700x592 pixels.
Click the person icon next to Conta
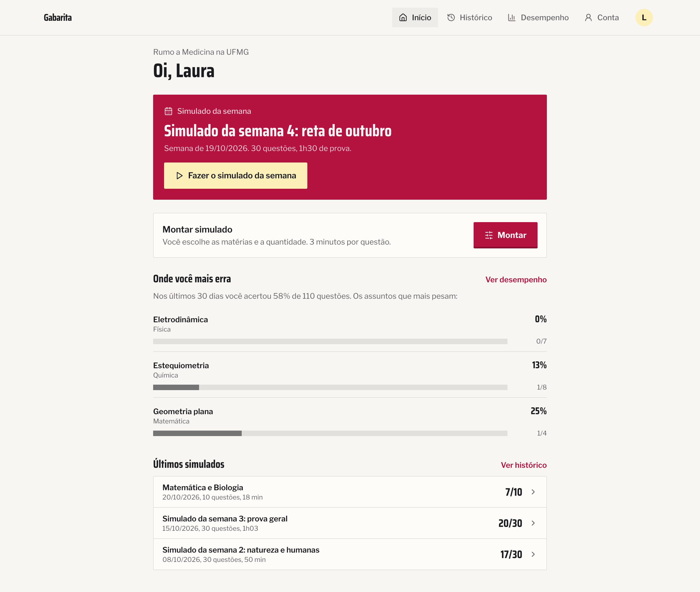[588, 18]
